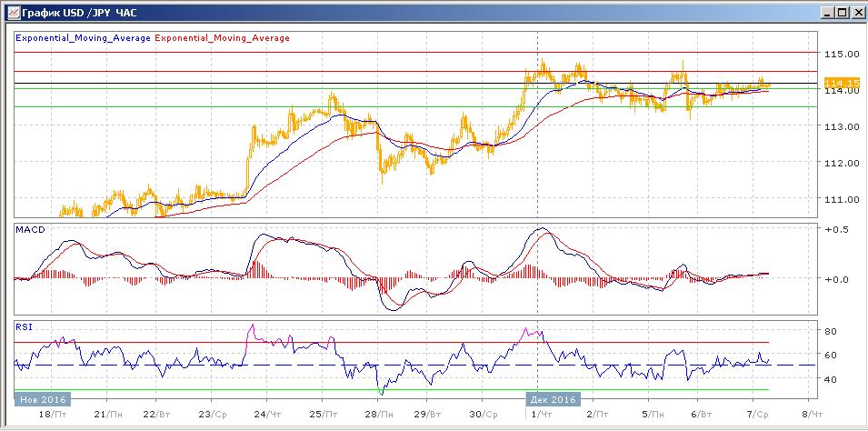Image resolution: width=868 pixels, height=431 pixels.
Task: Click the 115.00 level on price axis
Action: coord(841,54)
